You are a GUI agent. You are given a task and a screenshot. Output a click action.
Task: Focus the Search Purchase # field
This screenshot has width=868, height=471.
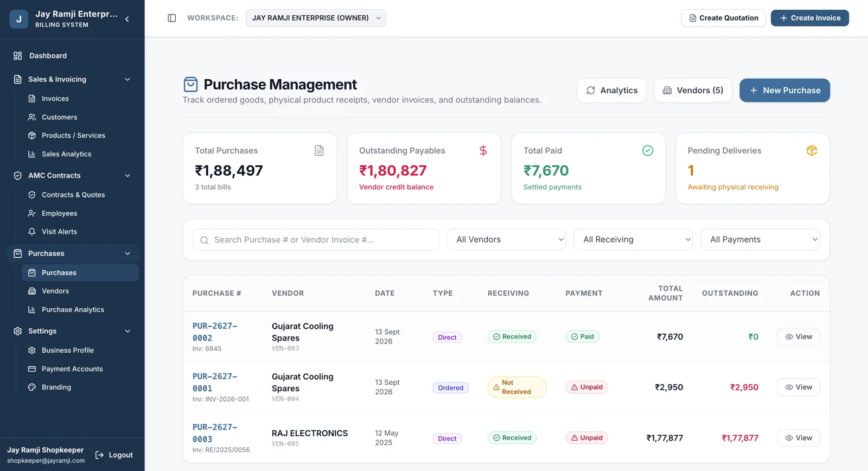(316, 239)
